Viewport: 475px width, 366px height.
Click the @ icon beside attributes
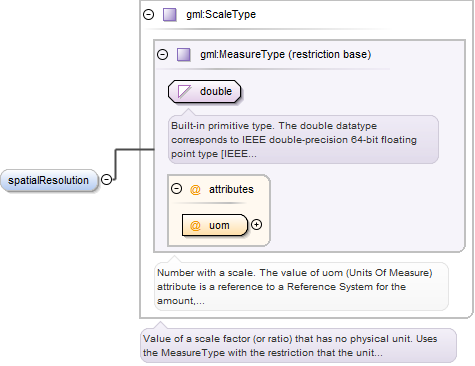pos(195,189)
